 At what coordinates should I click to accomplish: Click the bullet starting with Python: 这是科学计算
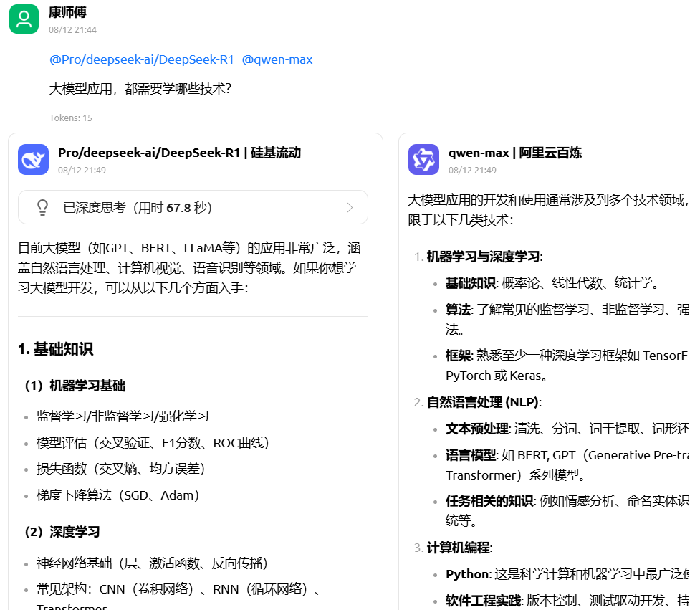[567, 574]
